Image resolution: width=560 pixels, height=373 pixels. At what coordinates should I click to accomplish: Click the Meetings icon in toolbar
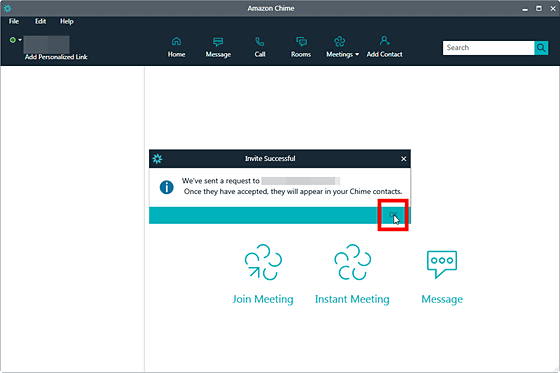(340, 41)
